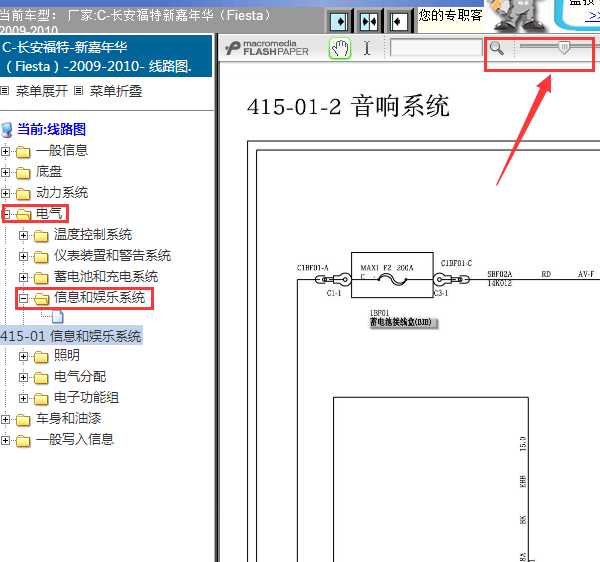Click the folder icon of 一般信息
The width and height of the screenshot is (600, 562).
23,152
